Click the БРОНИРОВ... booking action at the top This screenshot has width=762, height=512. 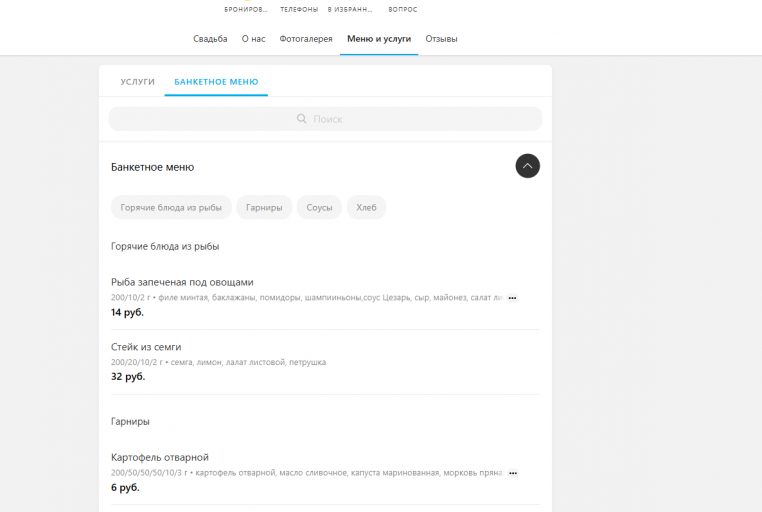(245, 9)
